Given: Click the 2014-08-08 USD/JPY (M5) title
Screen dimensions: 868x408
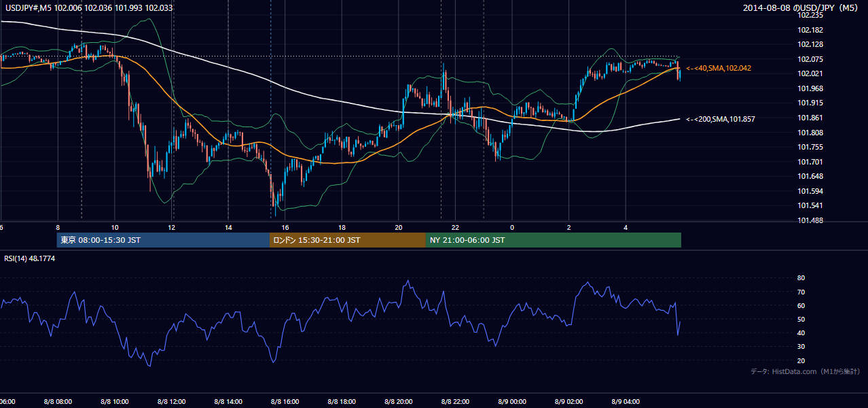Looking at the screenshot, I should (x=801, y=7).
